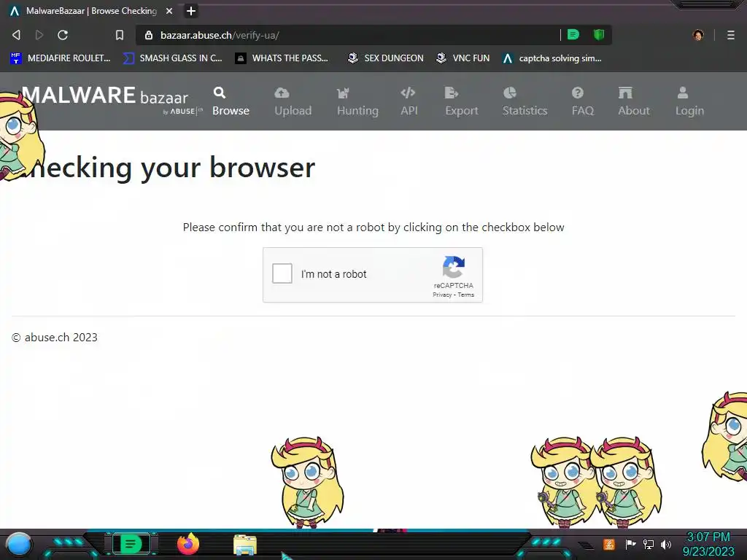This screenshot has height=560, width=747.
Task: Open the Action Center flag tray icon
Action: click(630, 544)
